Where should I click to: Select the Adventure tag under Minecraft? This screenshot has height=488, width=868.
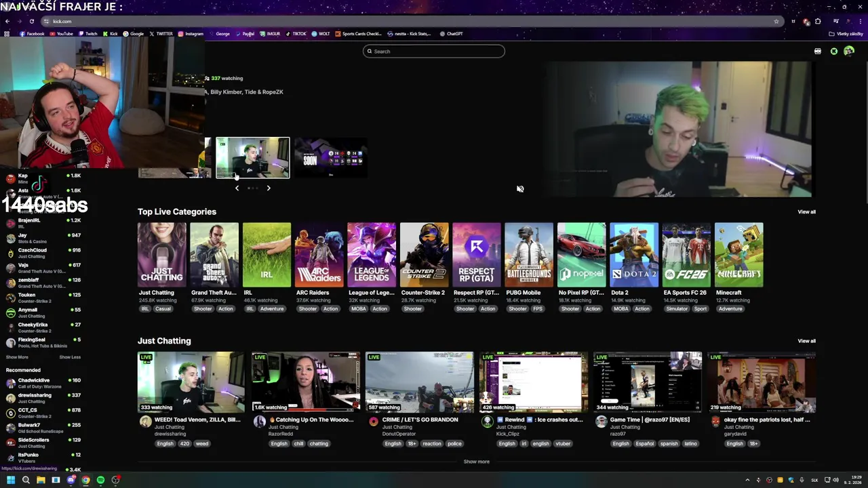(x=730, y=309)
